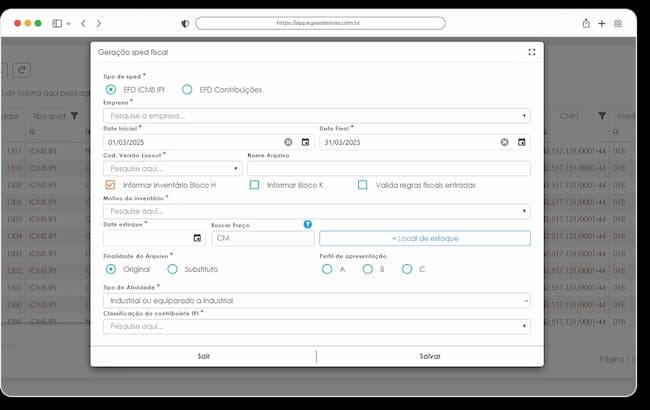650x410 pixels.
Task: Open the Data estoque calendar picker
Action: click(x=197, y=238)
